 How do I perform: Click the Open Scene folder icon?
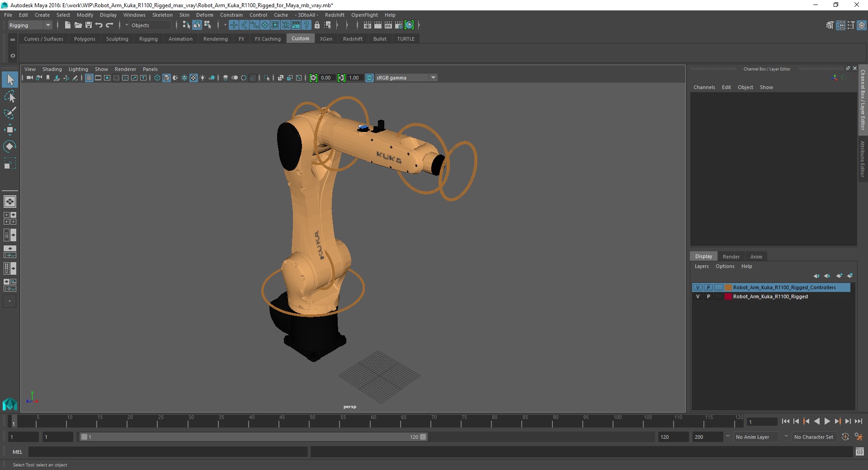coord(78,25)
